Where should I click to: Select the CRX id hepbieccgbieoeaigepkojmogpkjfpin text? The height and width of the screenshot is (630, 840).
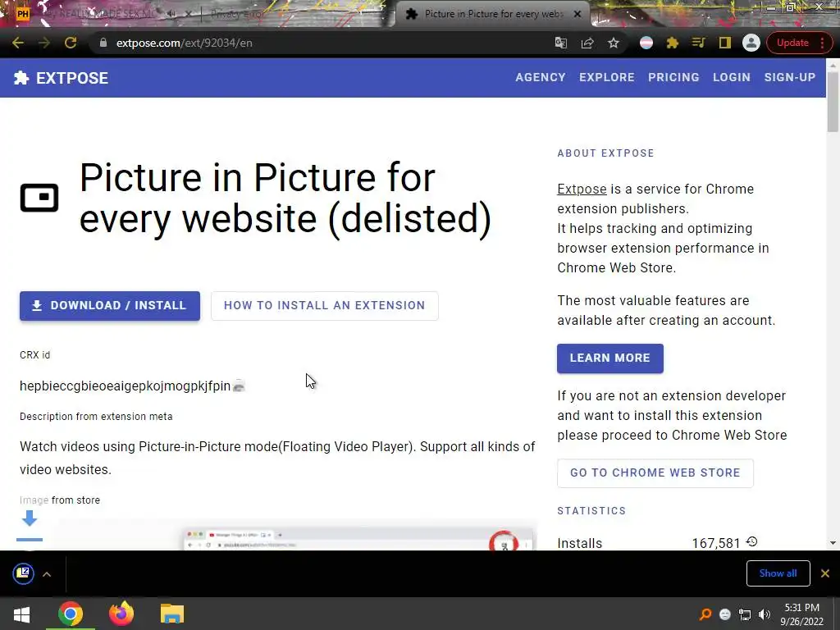click(125, 386)
